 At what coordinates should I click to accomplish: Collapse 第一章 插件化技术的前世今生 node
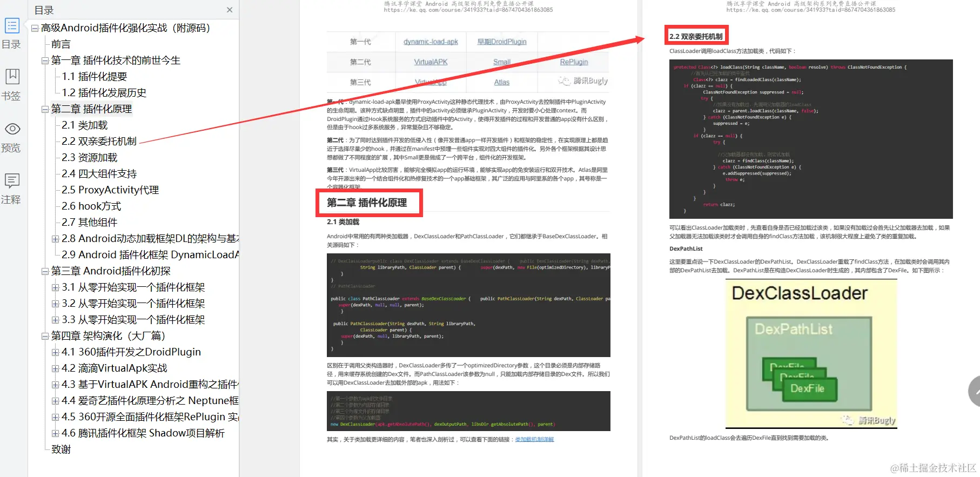point(45,61)
